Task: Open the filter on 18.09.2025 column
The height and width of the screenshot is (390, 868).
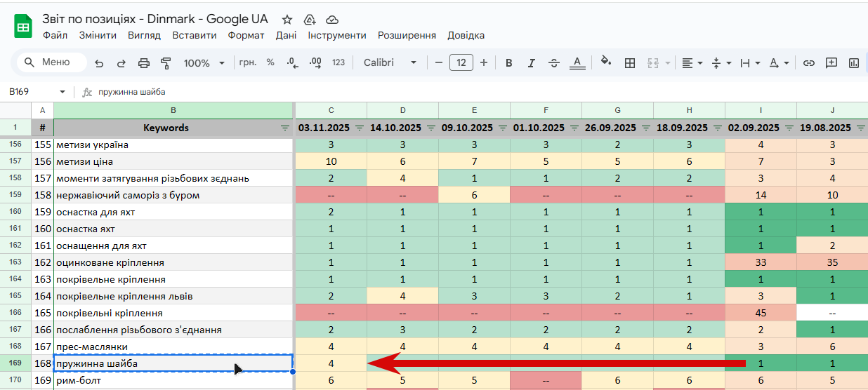Action: pos(717,128)
